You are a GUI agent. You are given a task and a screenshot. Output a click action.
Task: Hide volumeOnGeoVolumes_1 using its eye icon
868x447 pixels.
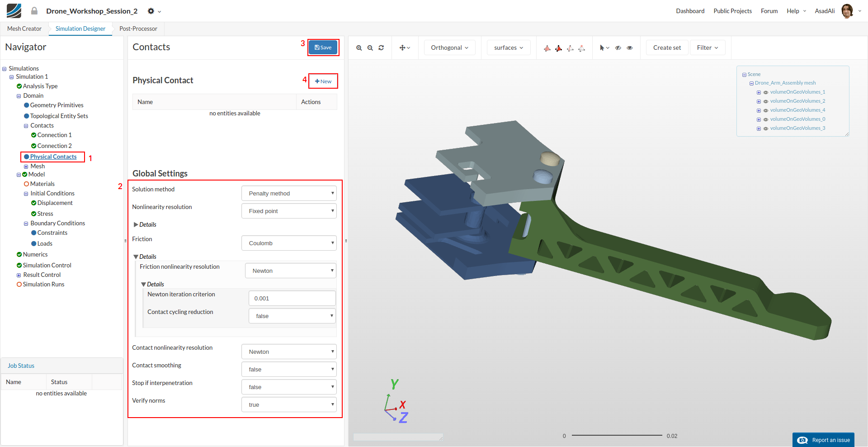pos(766,92)
